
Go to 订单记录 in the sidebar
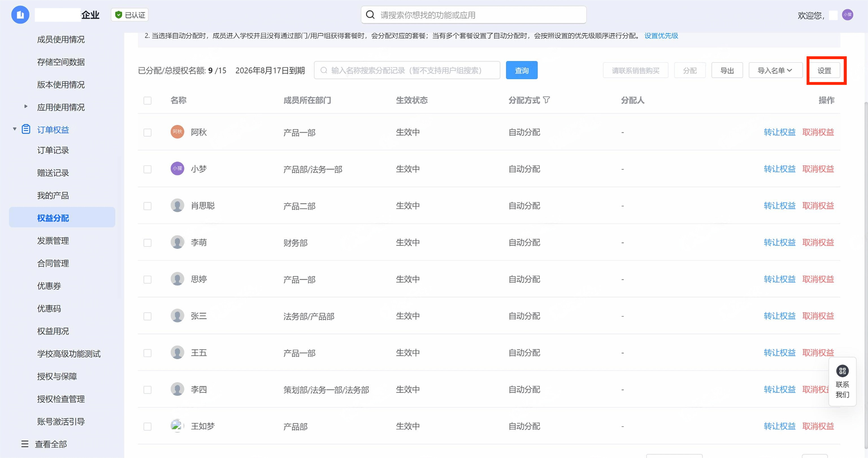coord(53,150)
